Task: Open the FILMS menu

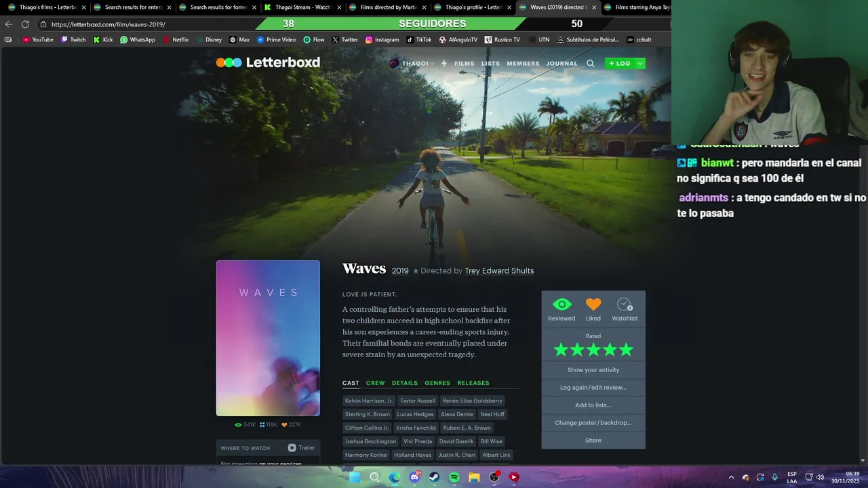Action: point(465,64)
